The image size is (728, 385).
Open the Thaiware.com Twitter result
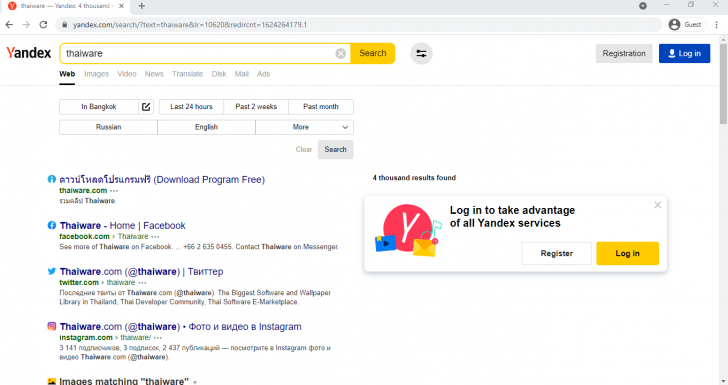coord(141,272)
